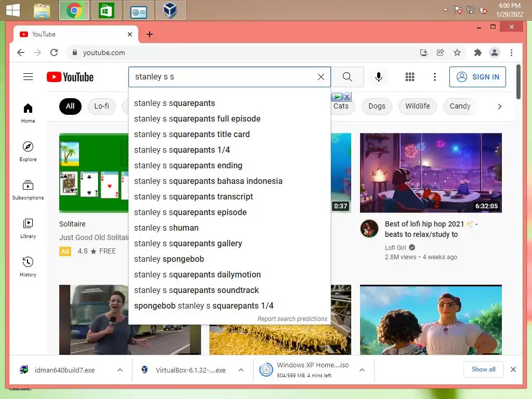Choose 'stanley s squarepants dailymotion'

[x=229, y=275]
